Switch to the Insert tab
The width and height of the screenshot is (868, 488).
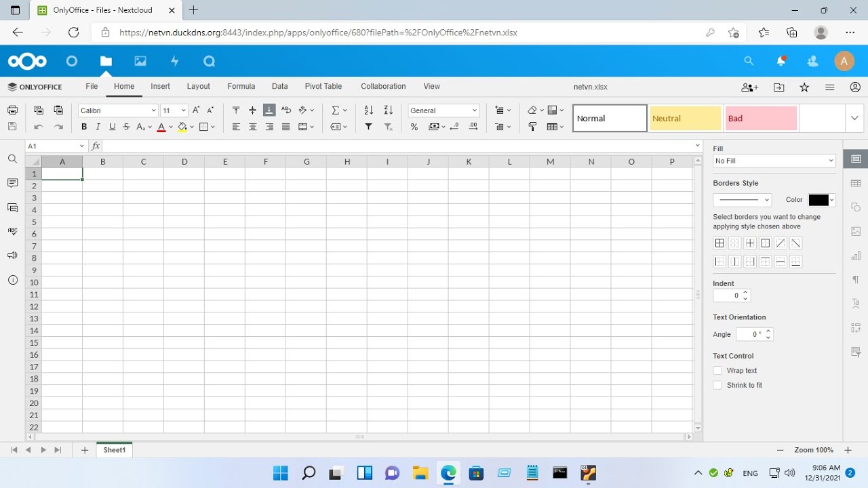160,86
